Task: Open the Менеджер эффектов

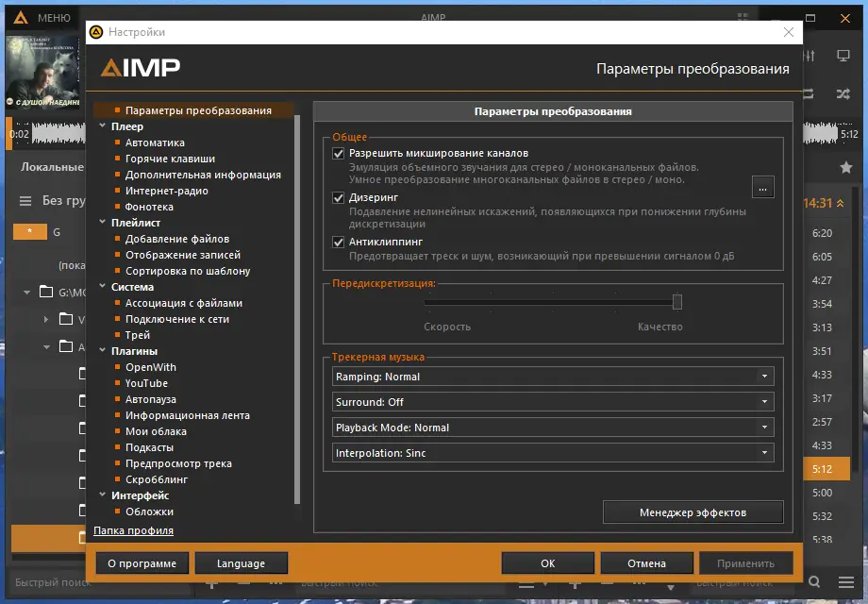Action: coord(693,512)
